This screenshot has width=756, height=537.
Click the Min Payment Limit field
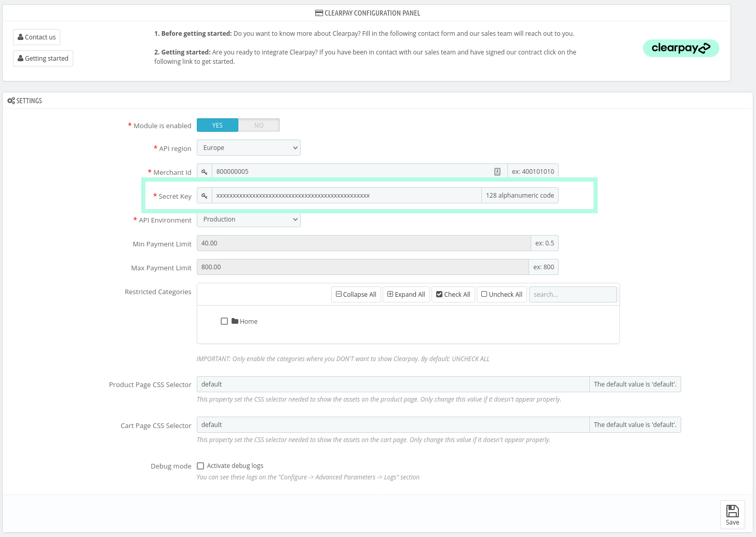364,243
